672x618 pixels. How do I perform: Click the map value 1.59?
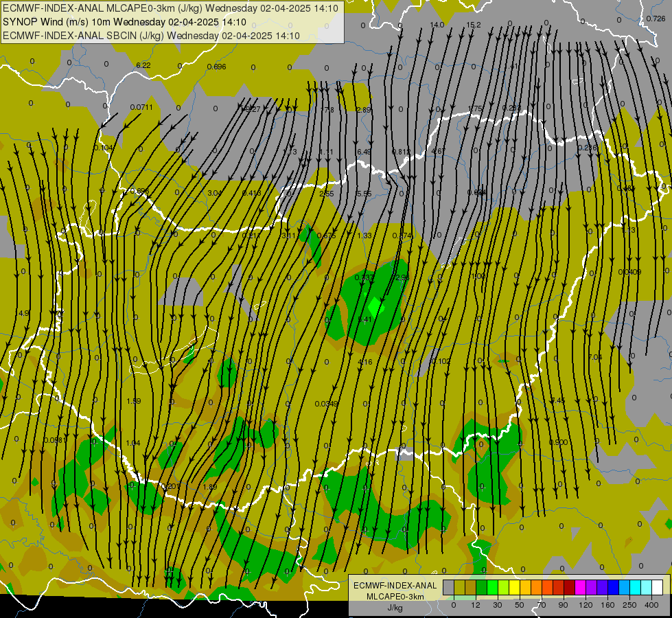[134, 401]
